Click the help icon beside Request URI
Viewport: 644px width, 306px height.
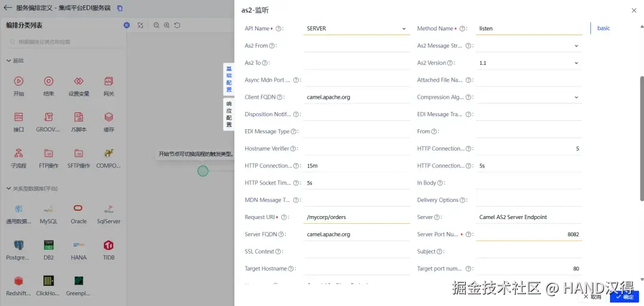pos(283,217)
